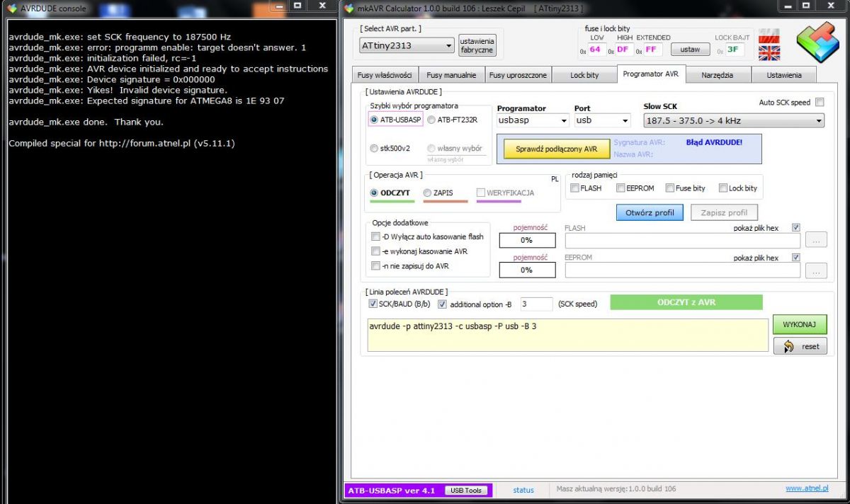Tick the EEPROM memory checkbox
Screen dimensions: 850x504
pos(620,188)
